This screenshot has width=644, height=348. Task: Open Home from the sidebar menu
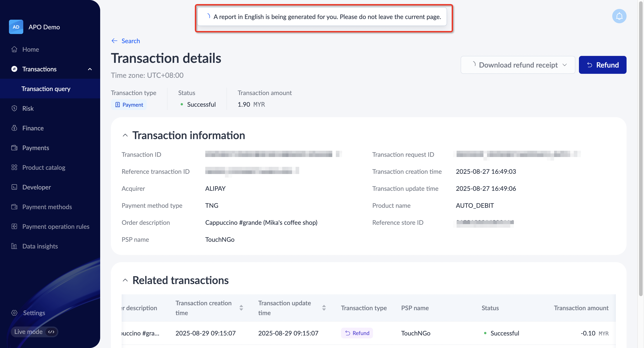click(x=30, y=49)
